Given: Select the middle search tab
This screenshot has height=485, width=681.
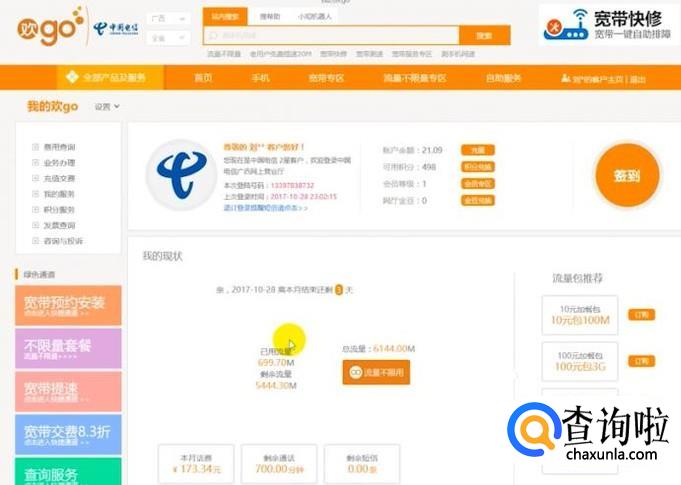Looking at the screenshot, I should [x=270, y=16].
